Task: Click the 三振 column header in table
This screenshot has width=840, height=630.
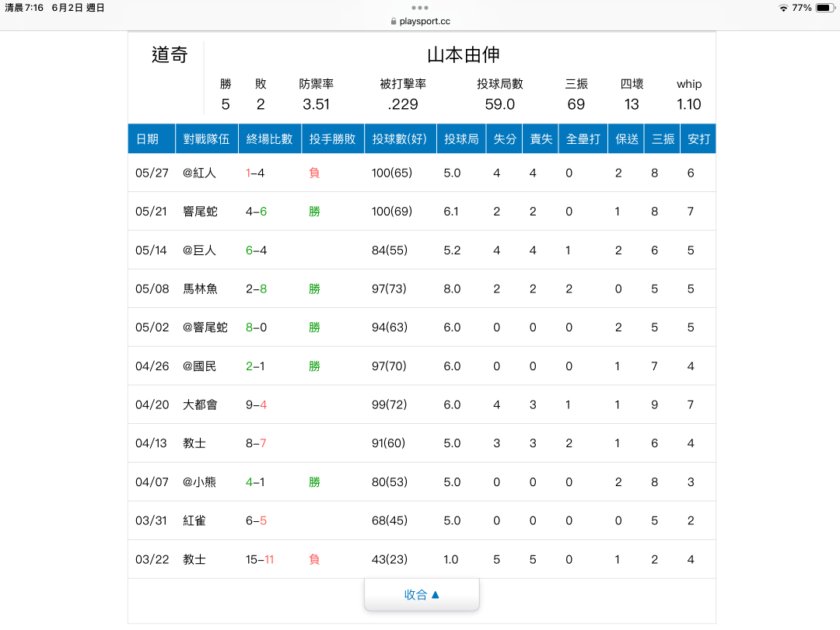Action: pos(662,139)
